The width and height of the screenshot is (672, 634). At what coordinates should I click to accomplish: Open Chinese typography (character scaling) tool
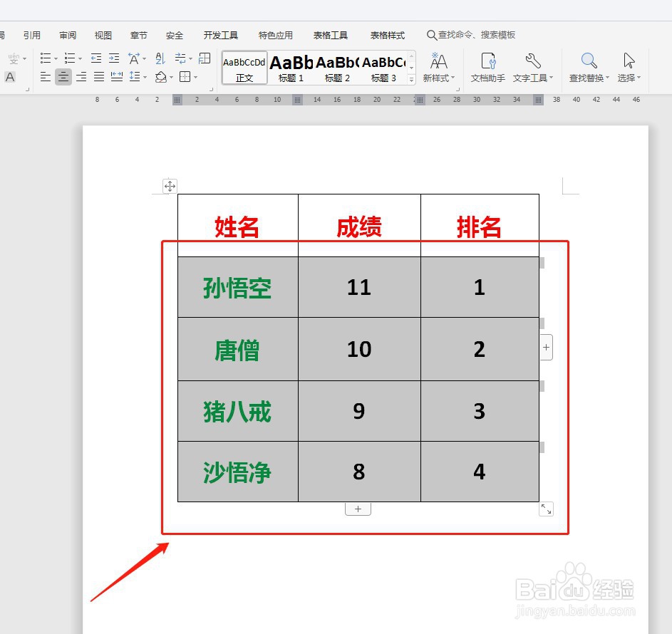pyautogui.click(x=134, y=58)
